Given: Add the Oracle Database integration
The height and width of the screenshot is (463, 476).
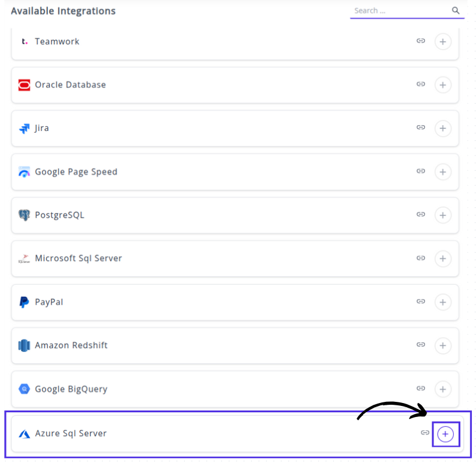Looking at the screenshot, I should click(x=443, y=85).
